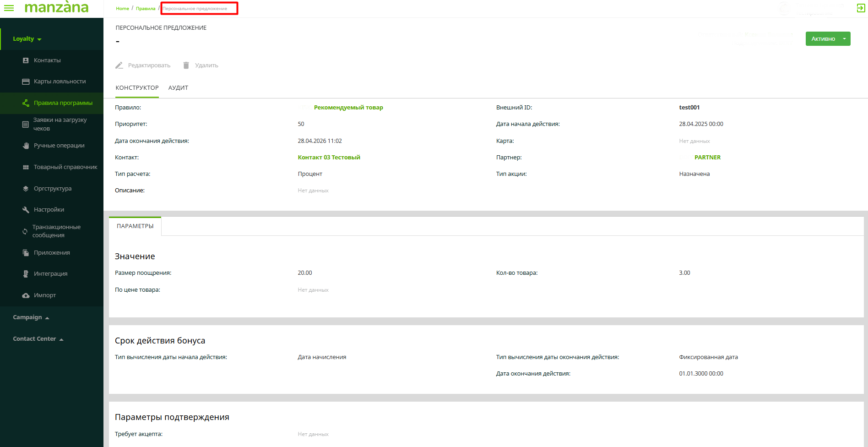Click the pencil edit icon

coord(119,65)
